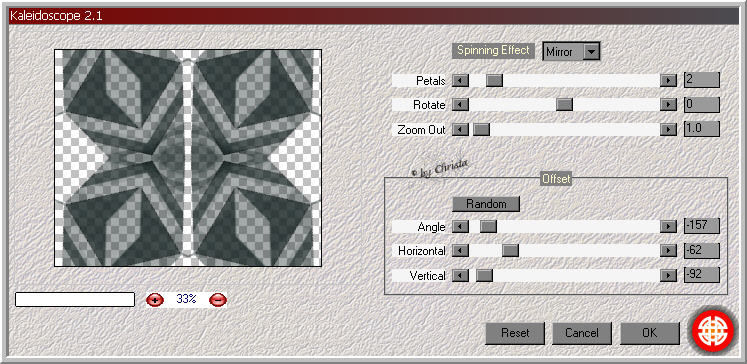747x364 pixels.
Task: Click the Angle value field showing -157
Action: click(x=701, y=226)
